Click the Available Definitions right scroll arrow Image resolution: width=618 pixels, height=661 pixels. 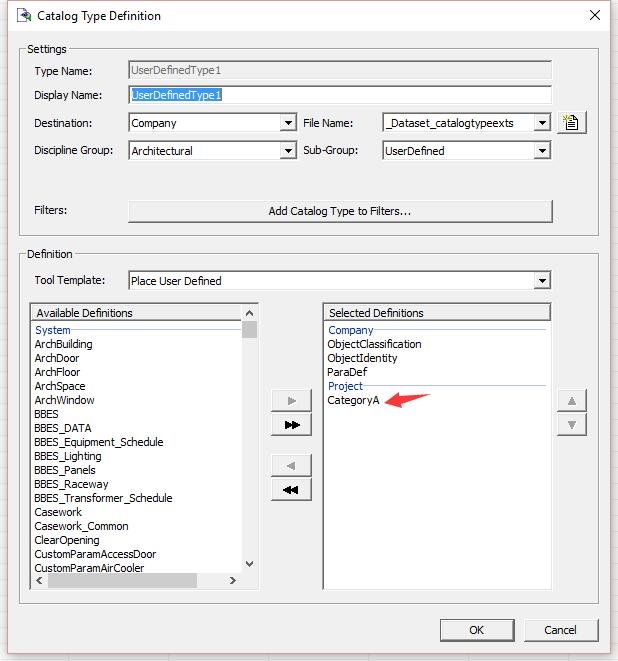coord(232,580)
